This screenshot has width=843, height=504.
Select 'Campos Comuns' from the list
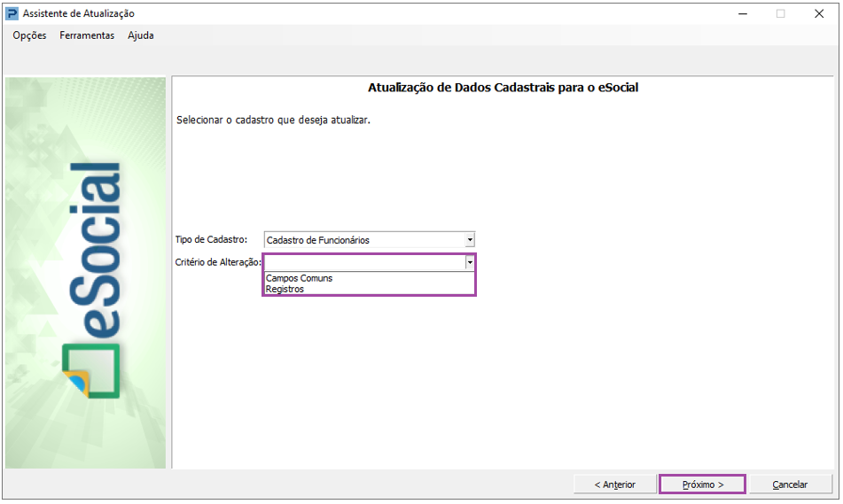300,278
